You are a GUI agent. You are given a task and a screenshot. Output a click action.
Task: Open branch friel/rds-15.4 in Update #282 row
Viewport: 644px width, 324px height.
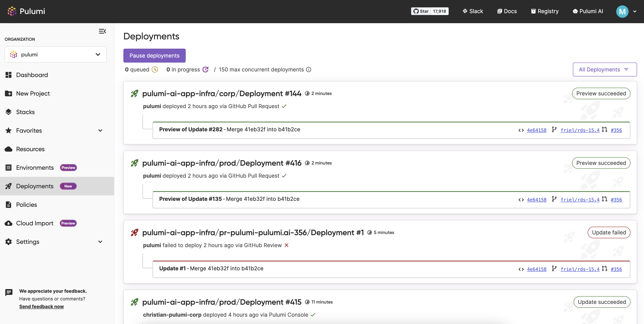[580, 130]
